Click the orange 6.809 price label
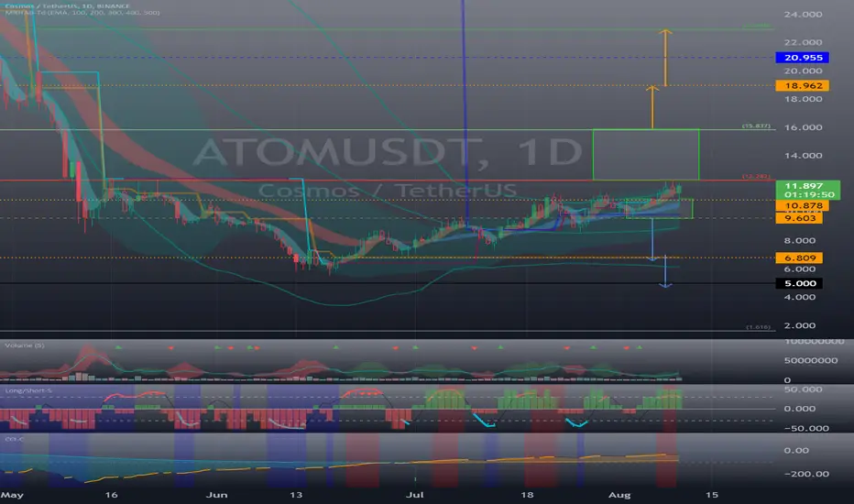This screenshot has width=854, height=504. [x=800, y=257]
